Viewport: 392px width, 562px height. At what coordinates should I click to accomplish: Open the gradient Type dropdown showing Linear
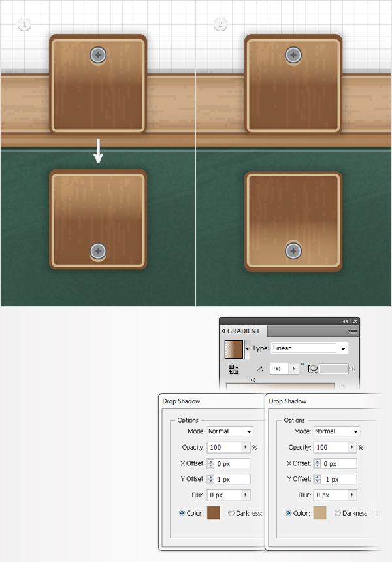310,348
